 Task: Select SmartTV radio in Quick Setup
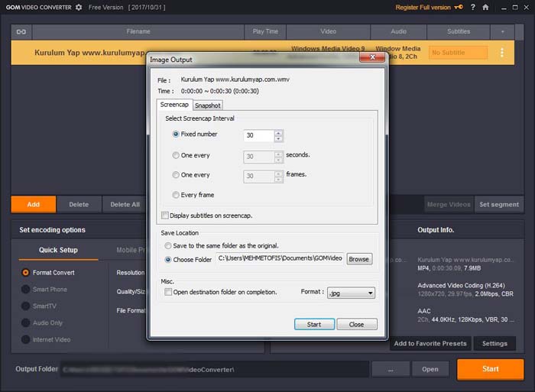tap(25, 306)
